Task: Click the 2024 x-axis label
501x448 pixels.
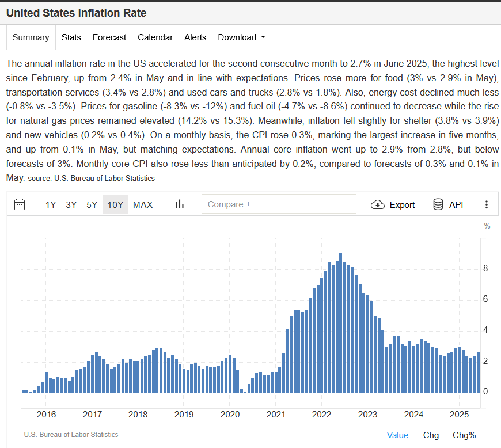Action: coord(413,415)
